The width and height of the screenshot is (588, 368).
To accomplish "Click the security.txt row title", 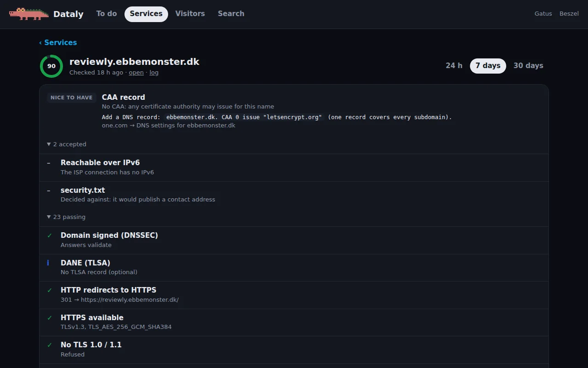I will [x=83, y=190].
